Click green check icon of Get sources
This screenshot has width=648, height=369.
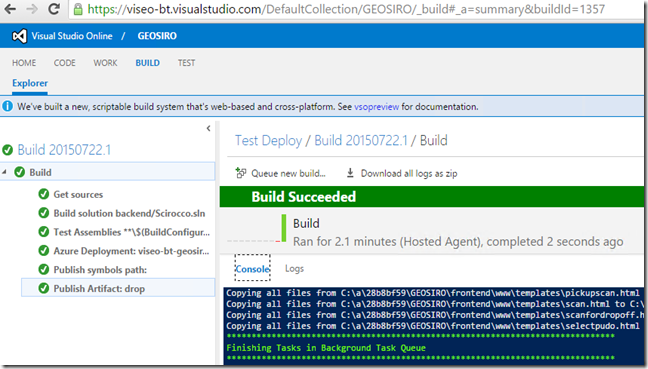43,194
